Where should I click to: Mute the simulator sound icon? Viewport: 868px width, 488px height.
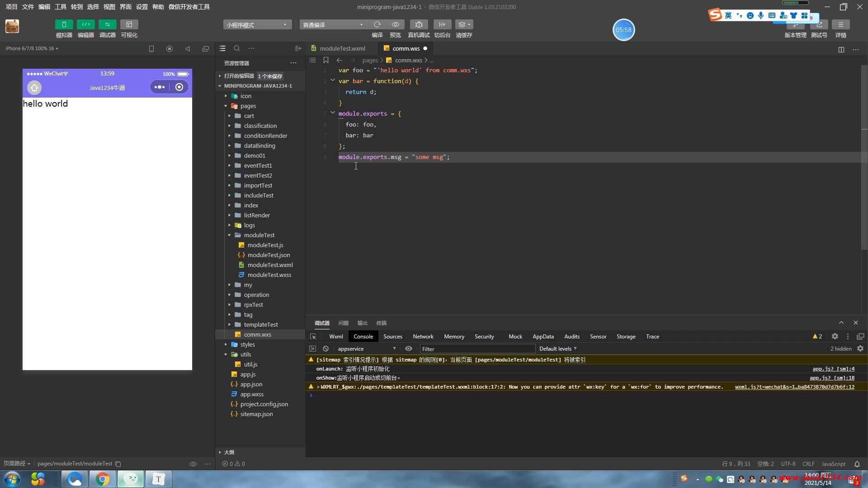coord(188,48)
